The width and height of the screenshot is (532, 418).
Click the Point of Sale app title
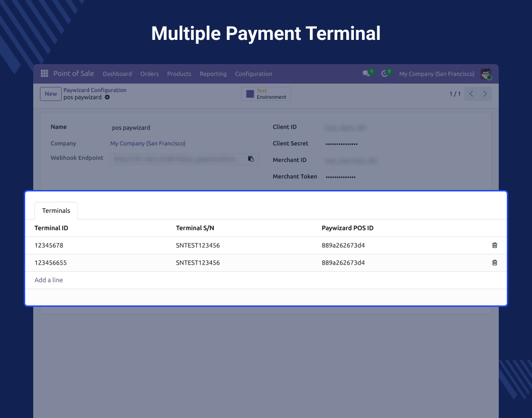tap(74, 74)
